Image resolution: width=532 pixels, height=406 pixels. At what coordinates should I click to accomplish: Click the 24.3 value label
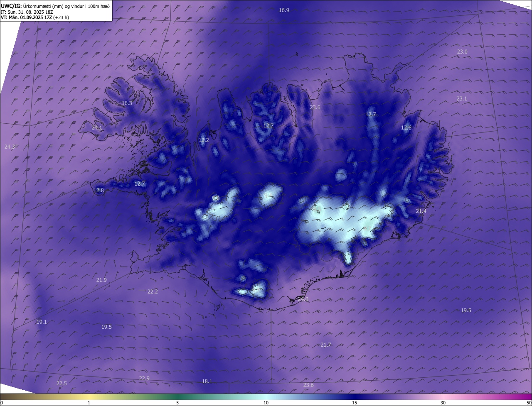pyautogui.click(x=10, y=147)
